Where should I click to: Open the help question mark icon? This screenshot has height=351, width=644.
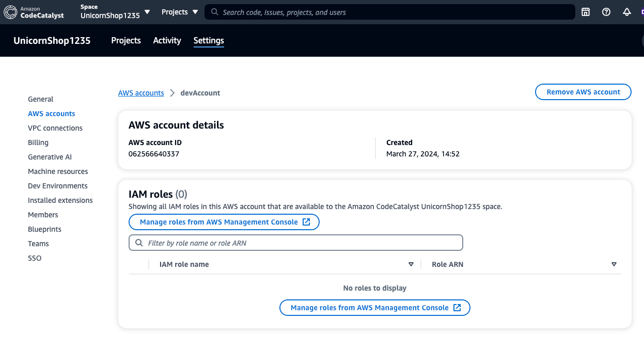click(606, 12)
